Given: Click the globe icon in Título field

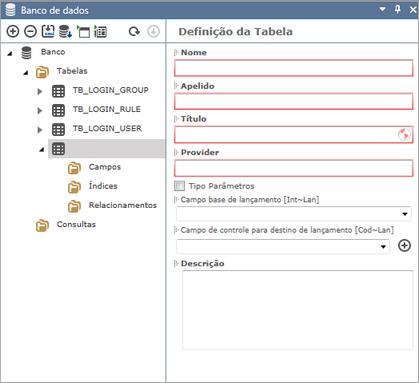Looking at the screenshot, I should pos(404,135).
